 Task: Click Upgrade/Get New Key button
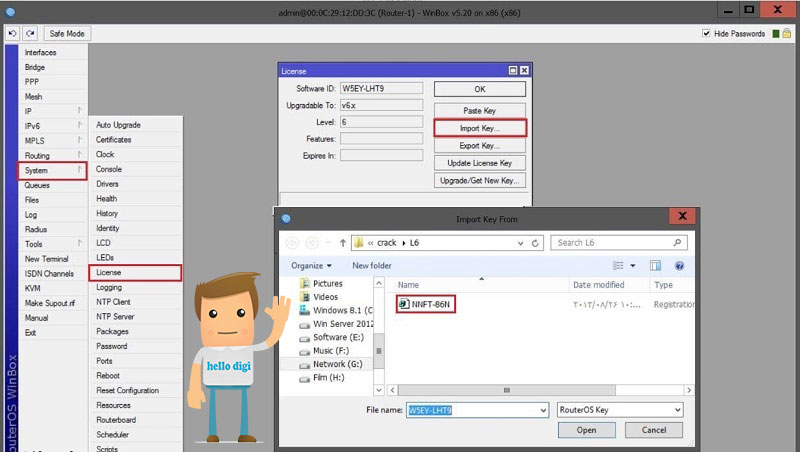[480, 180]
